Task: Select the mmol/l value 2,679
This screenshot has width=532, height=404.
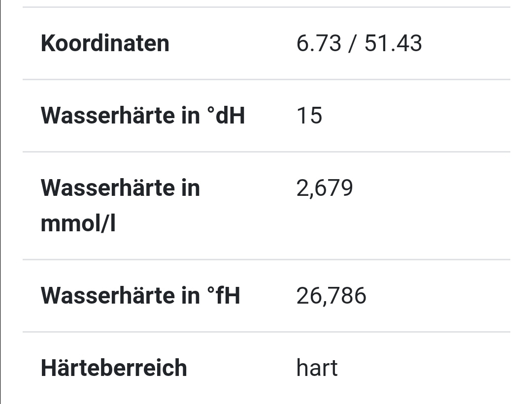Action: point(324,188)
